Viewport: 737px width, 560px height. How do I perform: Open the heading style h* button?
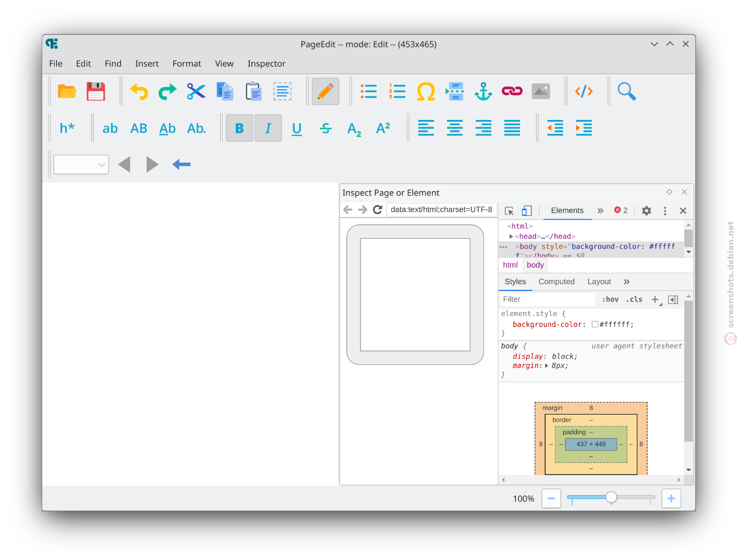[67, 128]
